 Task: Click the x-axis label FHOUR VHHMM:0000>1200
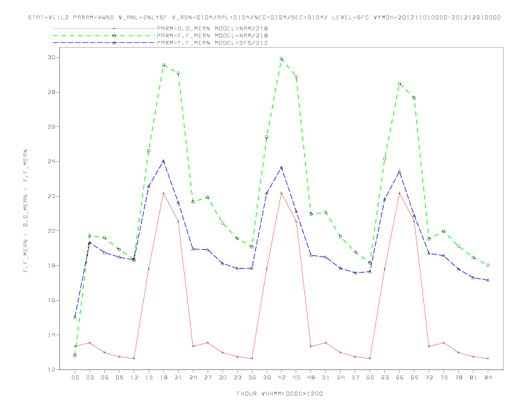click(x=279, y=394)
